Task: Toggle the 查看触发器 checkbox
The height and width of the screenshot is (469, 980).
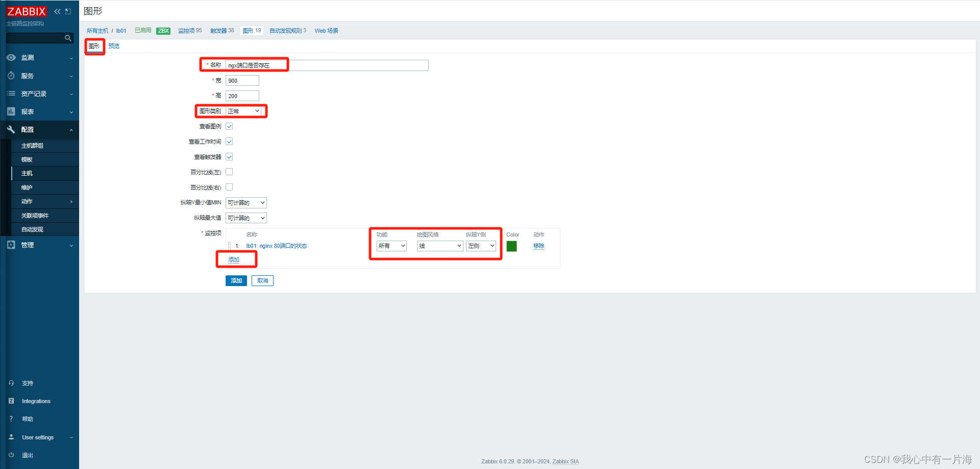Action: (x=229, y=157)
